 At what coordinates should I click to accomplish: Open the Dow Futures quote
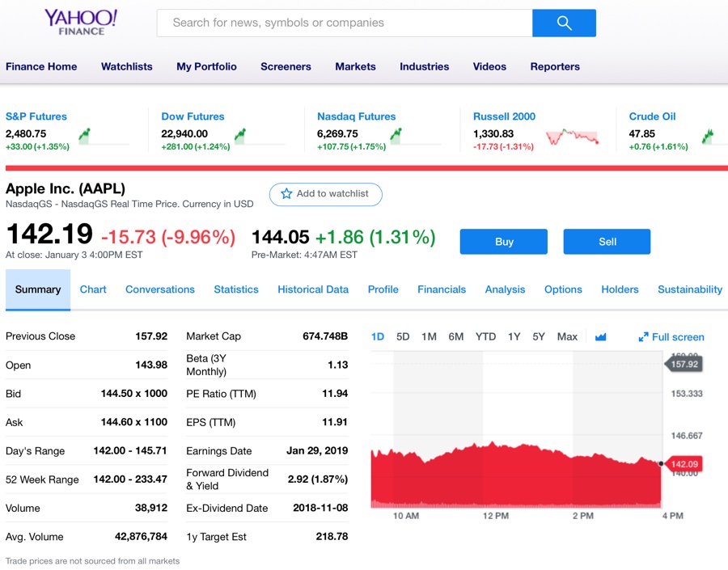pyautogui.click(x=192, y=116)
